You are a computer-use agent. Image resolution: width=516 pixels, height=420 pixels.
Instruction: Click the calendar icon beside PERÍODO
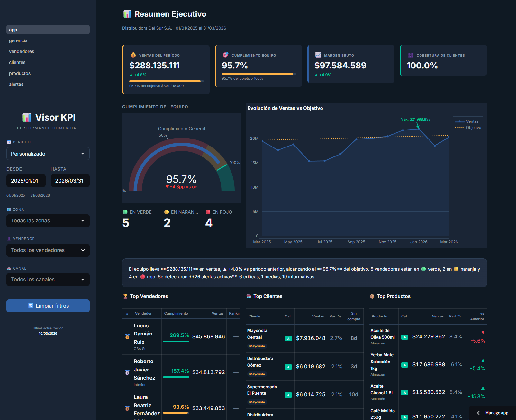click(9, 142)
